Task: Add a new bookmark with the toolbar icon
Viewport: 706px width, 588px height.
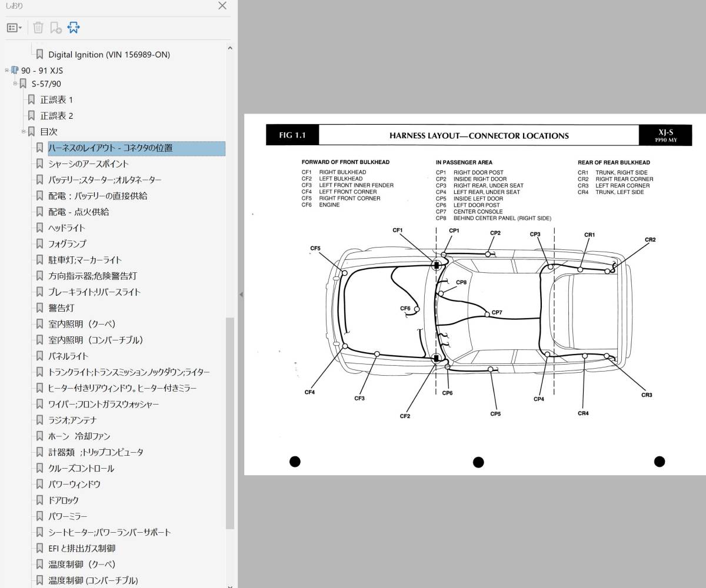Action: click(x=56, y=28)
